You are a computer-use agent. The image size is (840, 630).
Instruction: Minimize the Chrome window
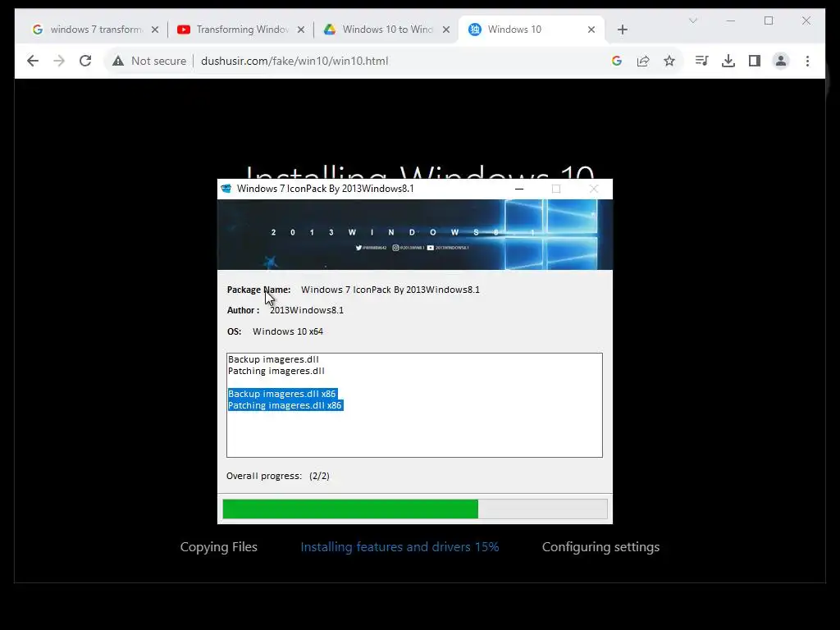point(731,21)
